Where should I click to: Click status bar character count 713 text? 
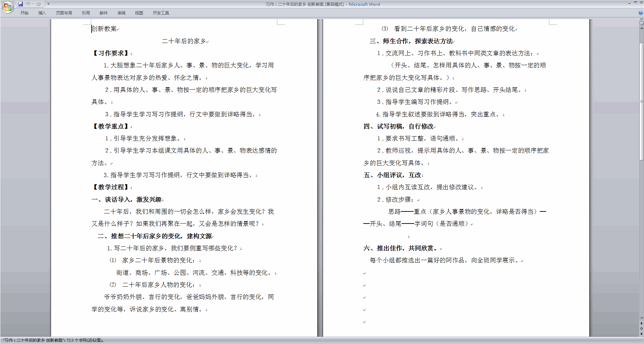[x=54, y=340]
